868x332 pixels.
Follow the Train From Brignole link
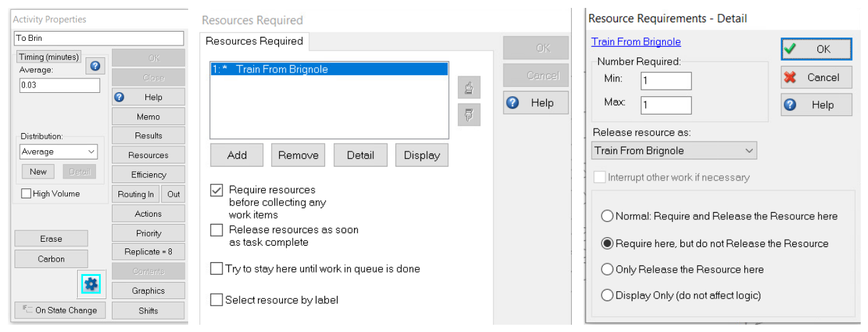[x=636, y=41]
